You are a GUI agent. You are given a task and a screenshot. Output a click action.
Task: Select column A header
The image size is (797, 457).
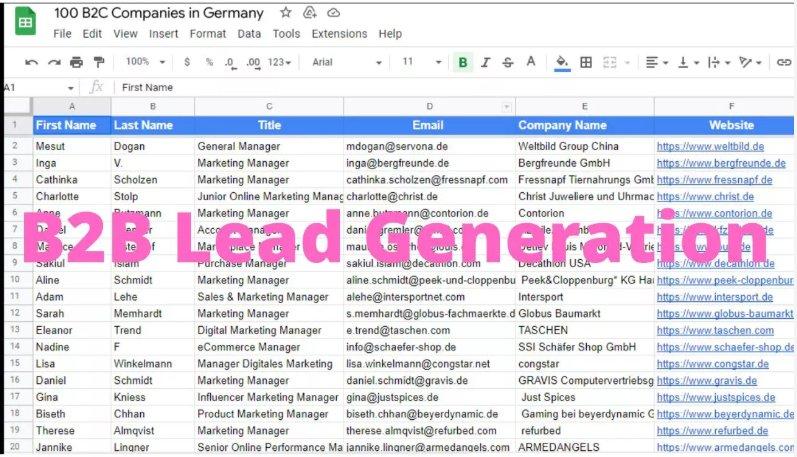(72, 106)
